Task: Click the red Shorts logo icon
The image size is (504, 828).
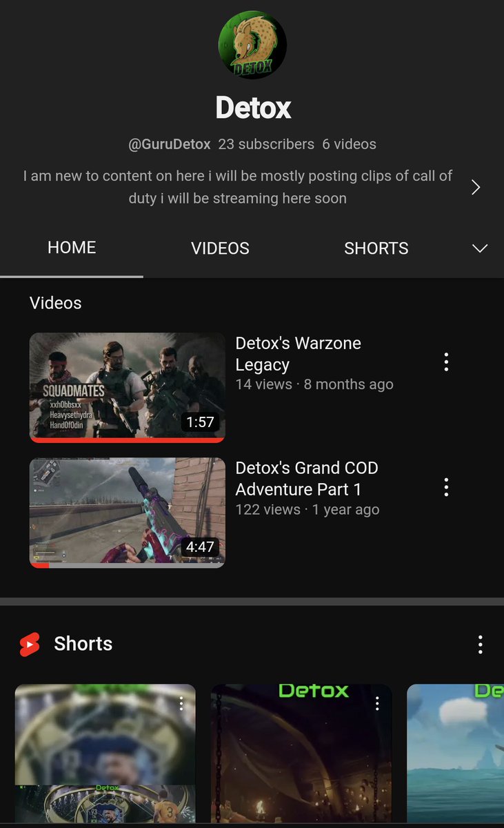Action: [x=30, y=644]
